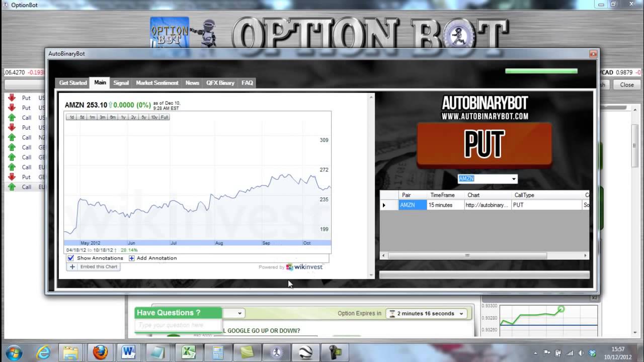Viewport: 644px width, 362px height.
Task: Click the plus icon on Embed this Chart
Action: (x=72, y=267)
